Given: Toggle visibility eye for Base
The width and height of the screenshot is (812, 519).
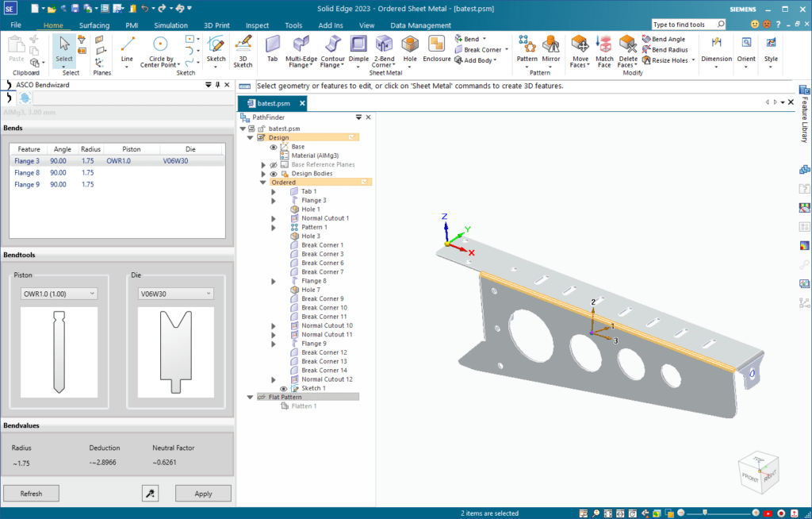Looking at the screenshot, I should click(274, 147).
